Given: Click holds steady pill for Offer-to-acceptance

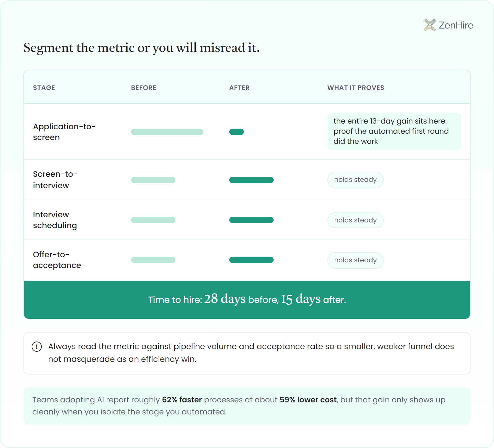Looking at the screenshot, I should [356, 260].
